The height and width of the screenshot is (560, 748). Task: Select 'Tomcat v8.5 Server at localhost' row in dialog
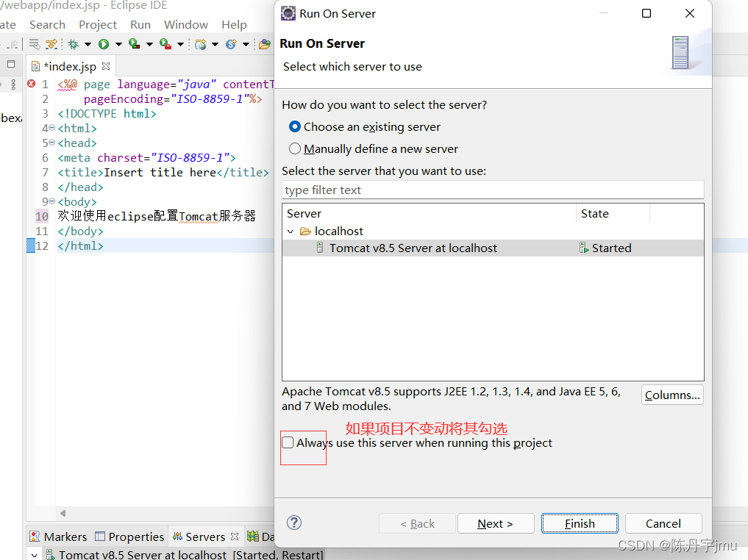(x=493, y=248)
